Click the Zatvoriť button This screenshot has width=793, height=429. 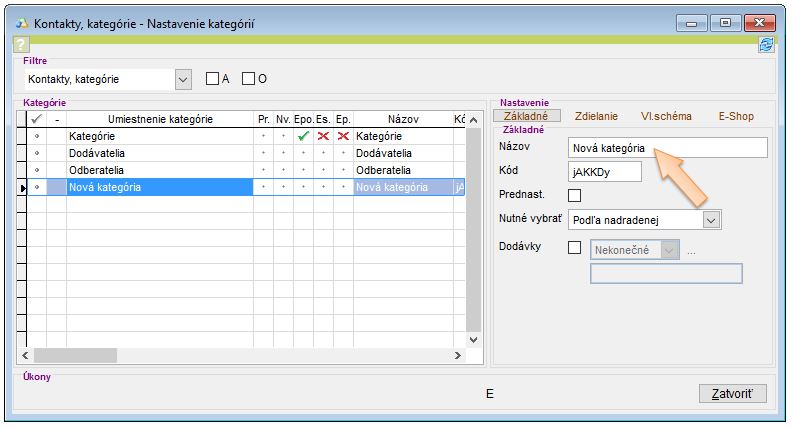pos(731,393)
